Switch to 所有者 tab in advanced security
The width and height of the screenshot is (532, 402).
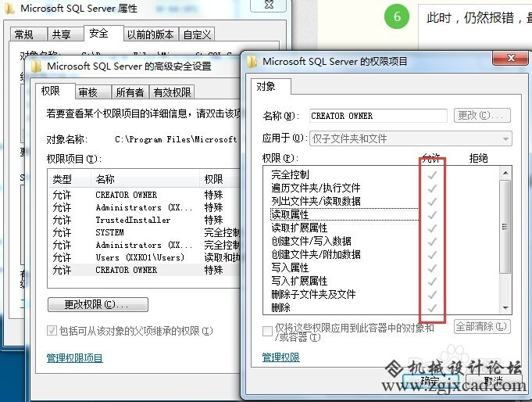point(130,92)
